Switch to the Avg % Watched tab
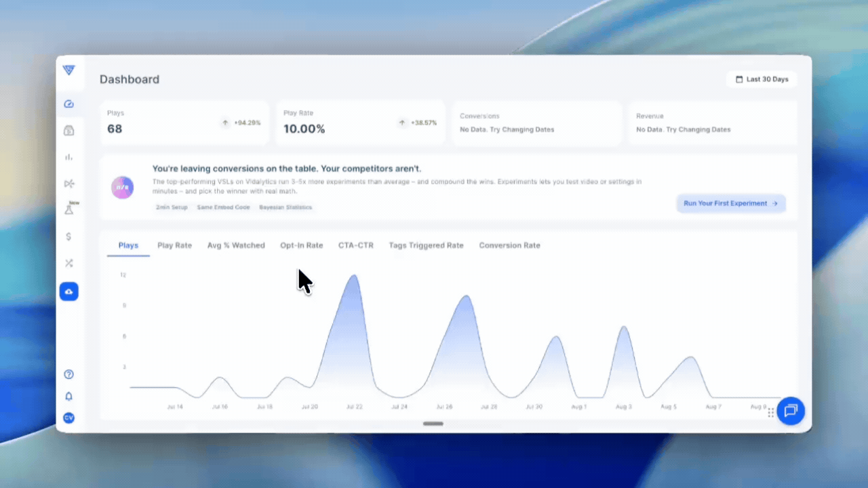This screenshot has width=868, height=488. pyautogui.click(x=236, y=245)
